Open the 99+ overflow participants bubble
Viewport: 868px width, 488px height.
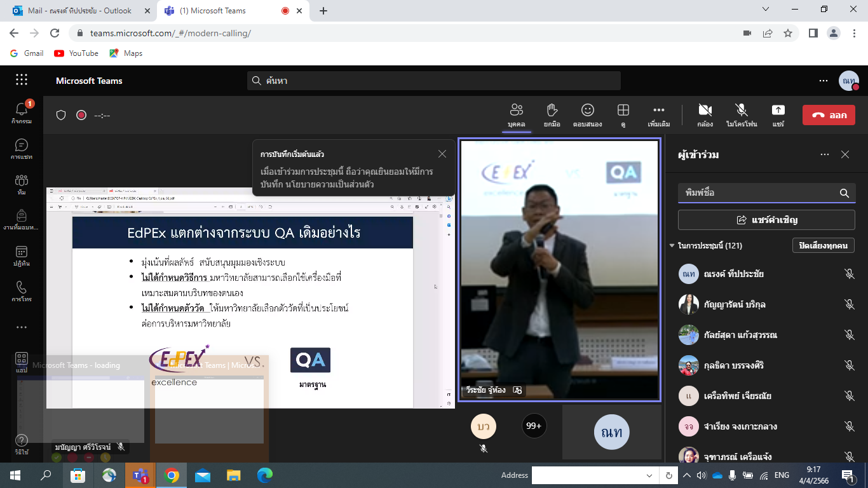[534, 426]
